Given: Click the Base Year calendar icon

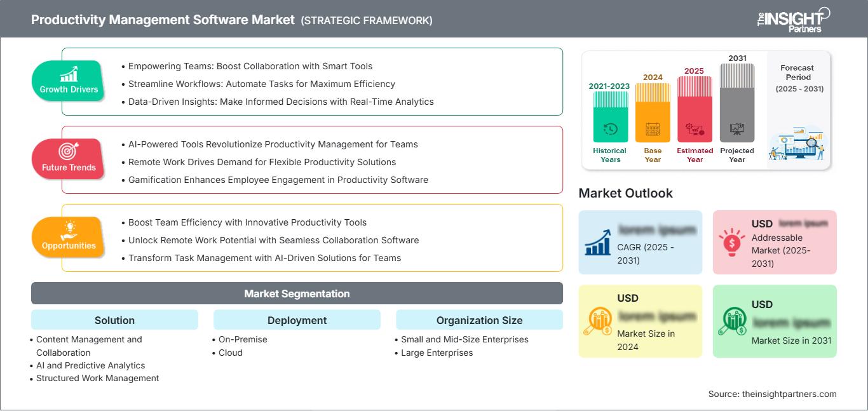Looking at the screenshot, I should [653, 129].
